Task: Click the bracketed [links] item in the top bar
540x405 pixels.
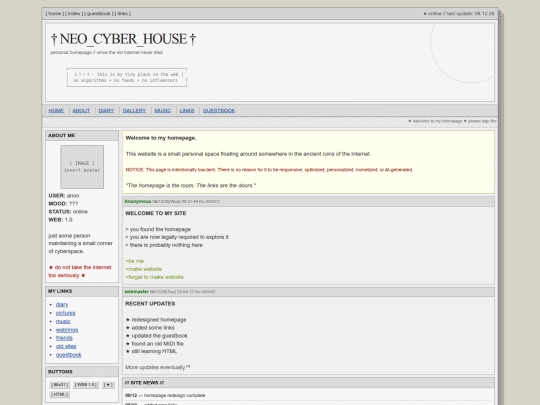Action: point(123,14)
